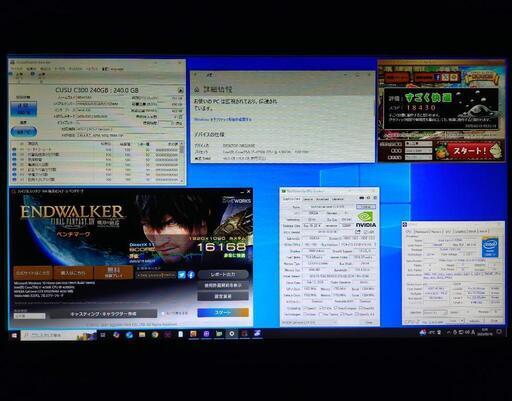Switch to the Sensors tab in GPU-Z
The height and width of the screenshot is (401, 512).
[x=308, y=199]
